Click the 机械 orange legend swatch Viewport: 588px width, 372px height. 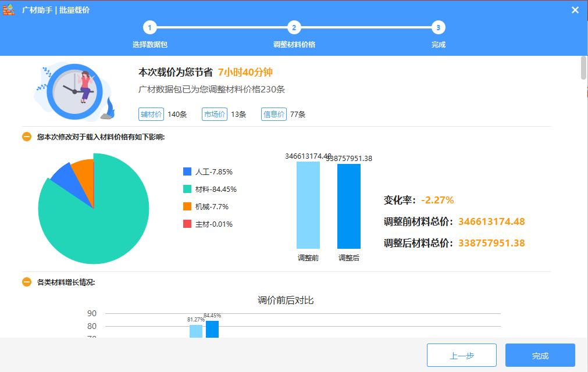point(186,206)
